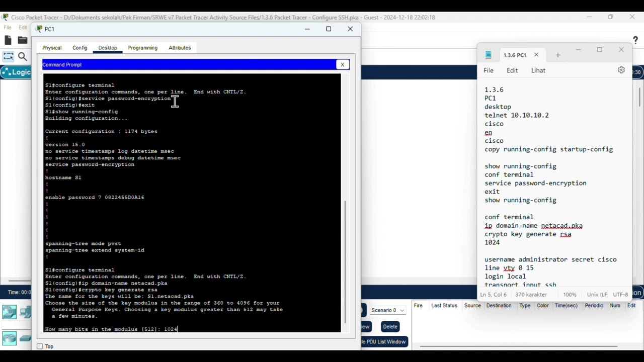The width and height of the screenshot is (644, 362).
Task: Close the Command Prompt panel with X
Action: [342, 64]
